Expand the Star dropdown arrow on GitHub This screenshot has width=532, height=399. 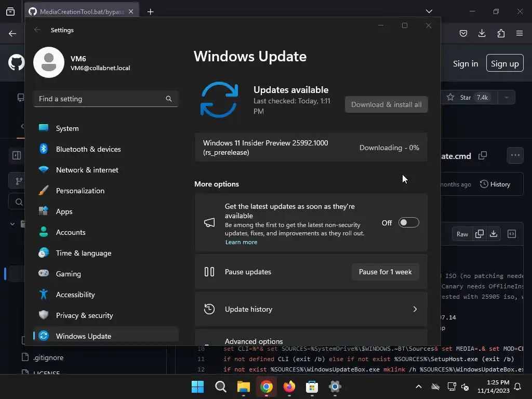pos(506,97)
